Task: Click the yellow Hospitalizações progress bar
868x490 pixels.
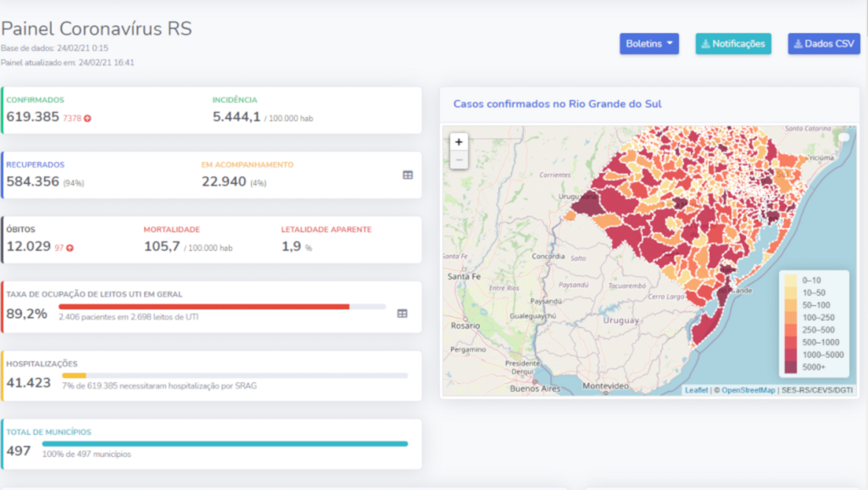Action: click(x=74, y=376)
